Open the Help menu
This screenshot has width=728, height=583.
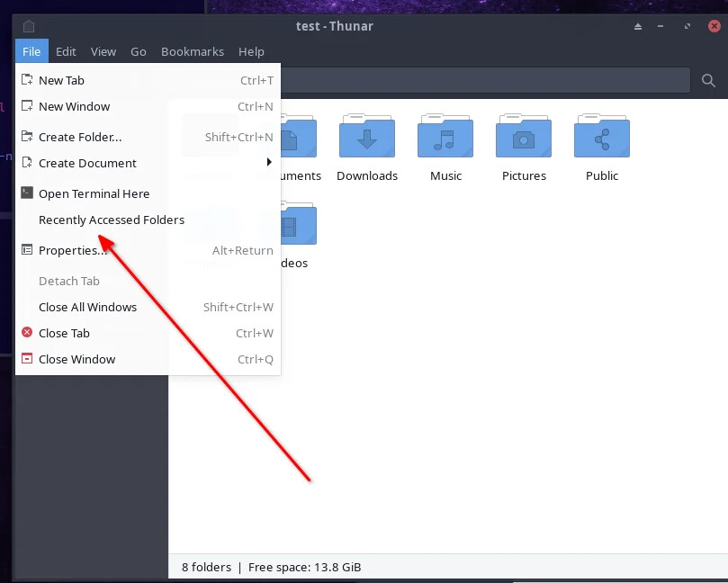(251, 51)
